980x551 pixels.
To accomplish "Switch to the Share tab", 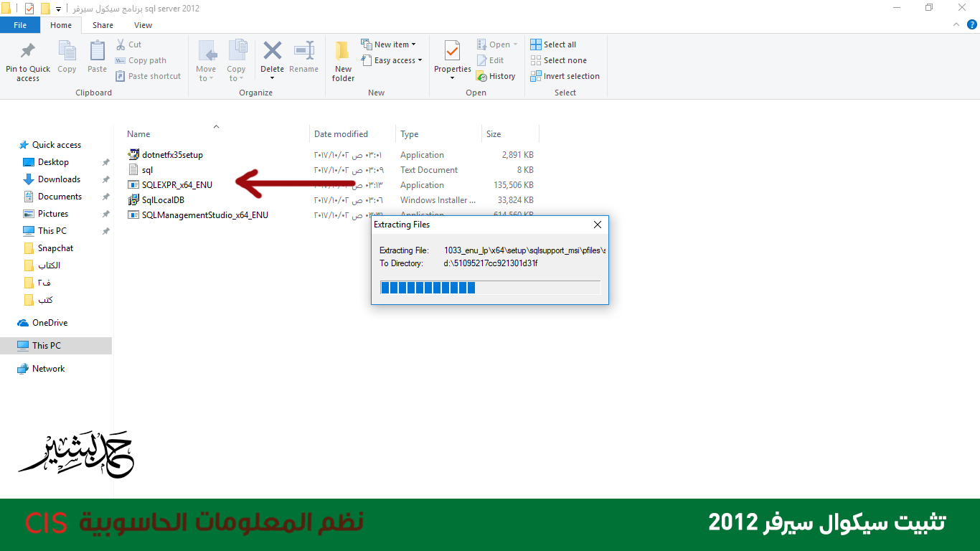I will coord(103,25).
